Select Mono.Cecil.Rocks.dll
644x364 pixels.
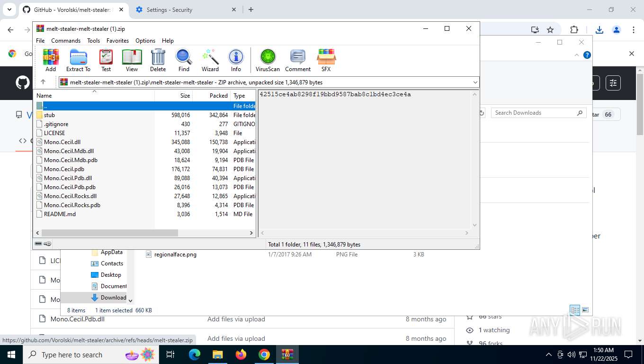[x=145, y=196]
